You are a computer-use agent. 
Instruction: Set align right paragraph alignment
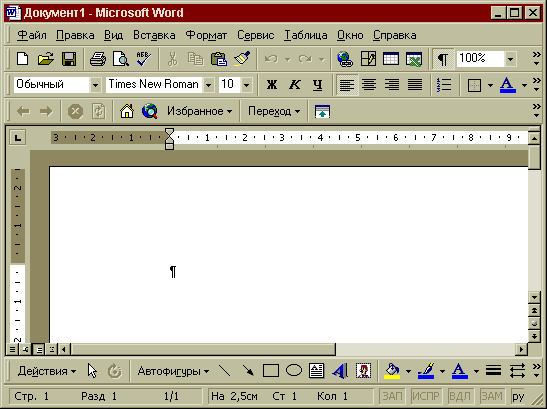392,84
